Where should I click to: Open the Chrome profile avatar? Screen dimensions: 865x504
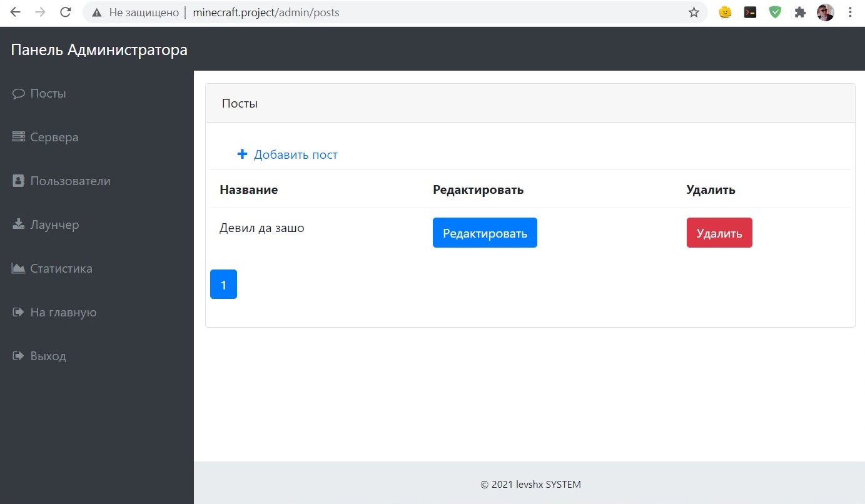point(826,12)
